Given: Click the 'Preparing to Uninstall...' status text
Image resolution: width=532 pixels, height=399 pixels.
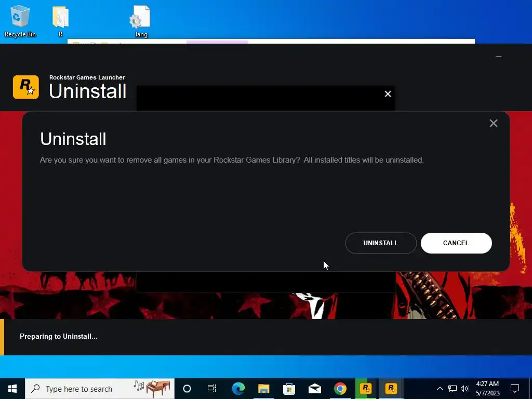Looking at the screenshot, I should [x=58, y=336].
